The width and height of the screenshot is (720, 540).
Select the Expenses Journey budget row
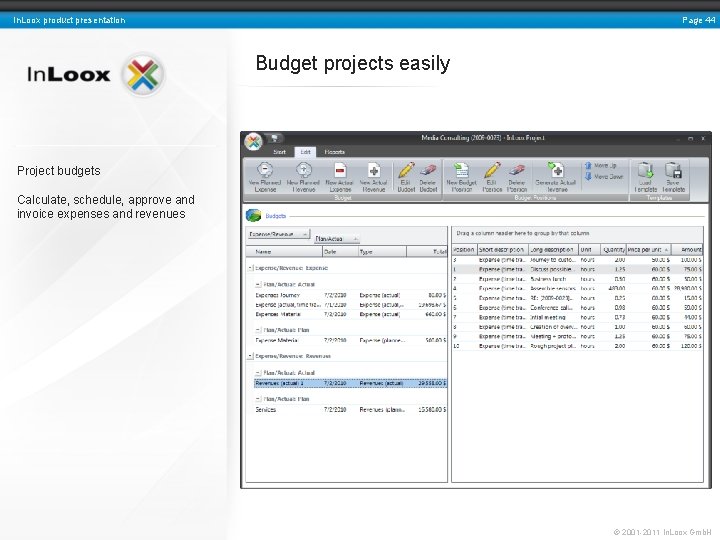click(x=350, y=295)
